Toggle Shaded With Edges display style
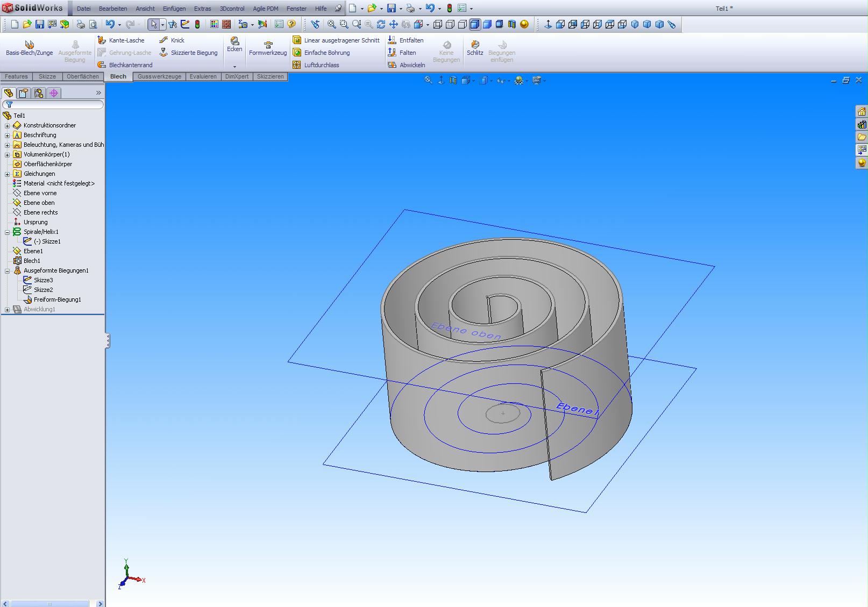This screenshot has height=607, width=868. pyautogui.click(x=475, y=24)
